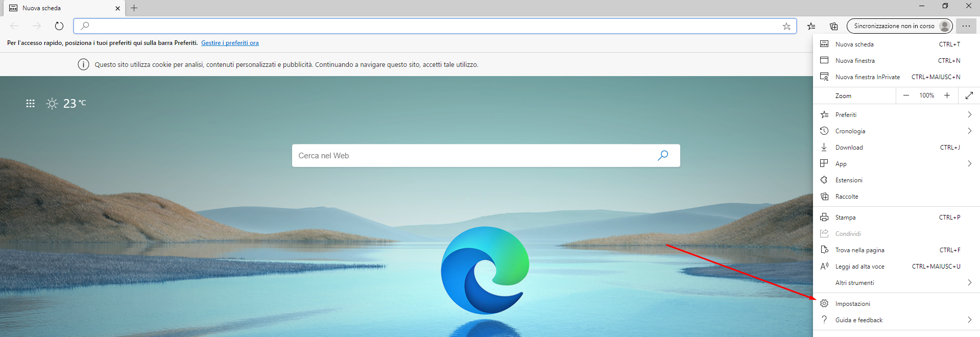The image size is (980, 337).
Task: Increase zoom with the plus button
Action: click(947, 95)
